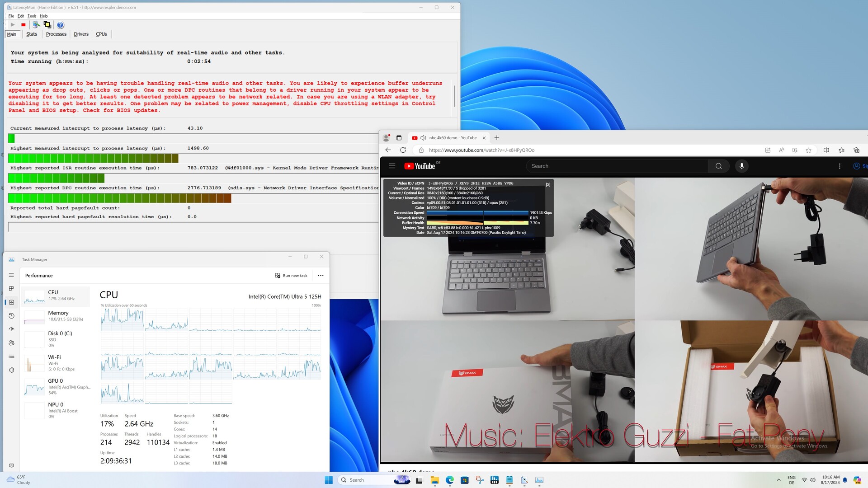
Task: Add this page to favorites star
Action: coord(808,150)
